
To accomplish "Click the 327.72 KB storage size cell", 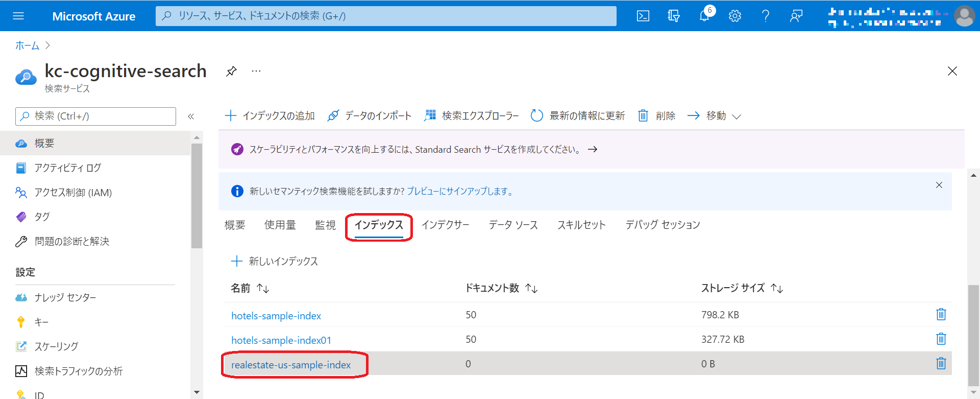I will pos(723,339).
